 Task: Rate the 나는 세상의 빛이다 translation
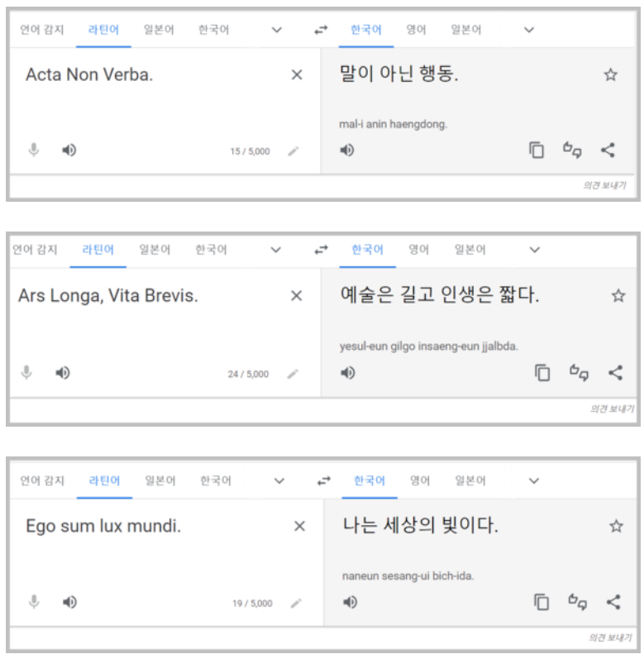577,602
